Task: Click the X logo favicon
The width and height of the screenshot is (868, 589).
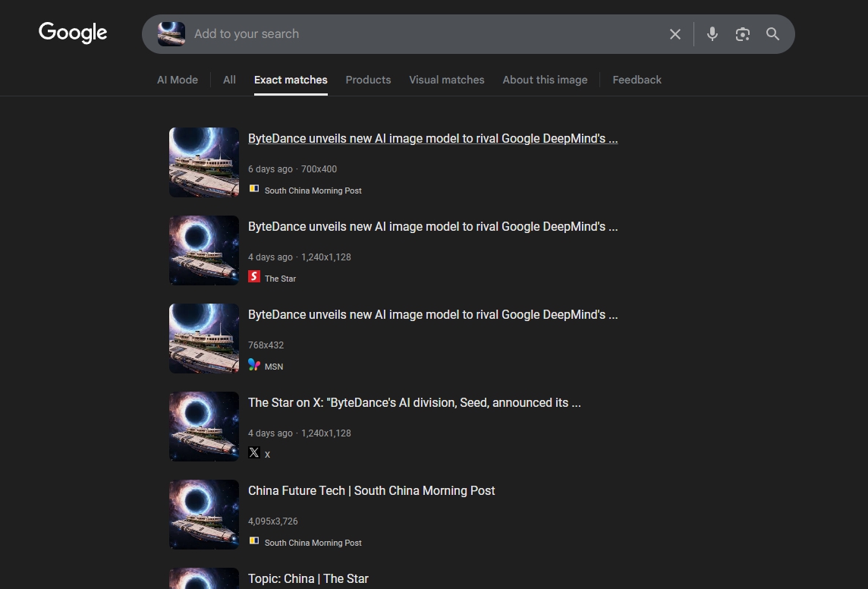Action: pyautogui.click(x=254, y=452)
